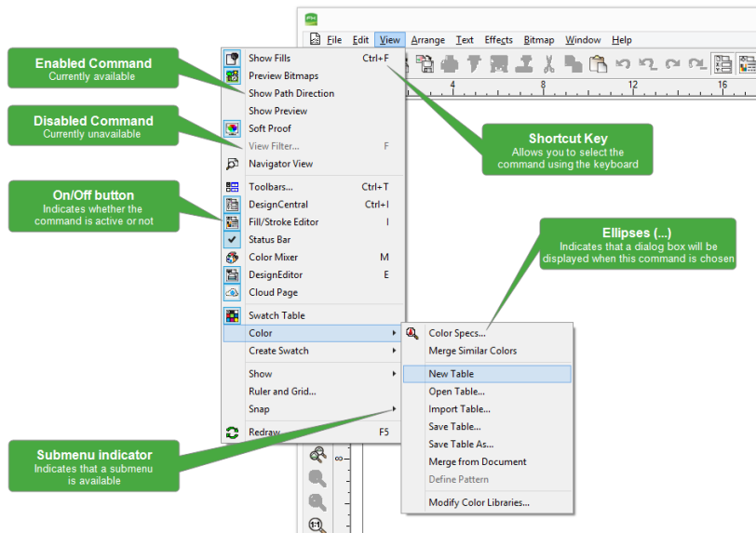Click the 1:1 zoom tool icon
756x533 pixels.
[317, 526]
